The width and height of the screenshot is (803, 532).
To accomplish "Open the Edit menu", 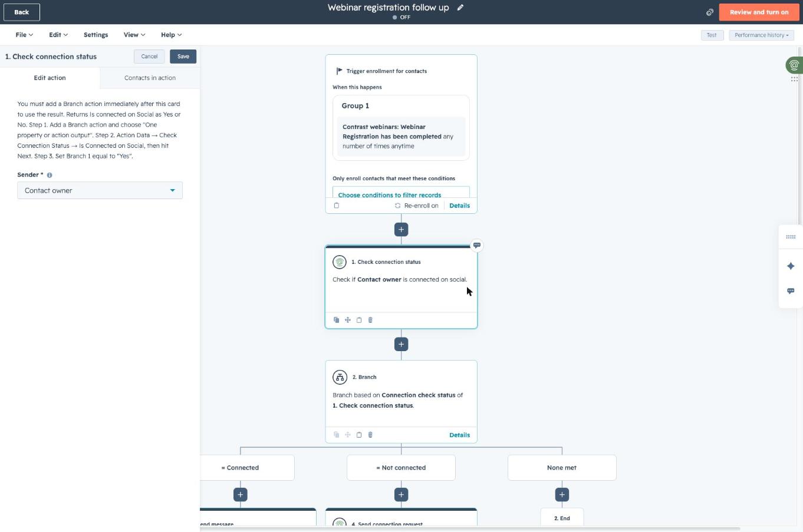I will [58, 35].
